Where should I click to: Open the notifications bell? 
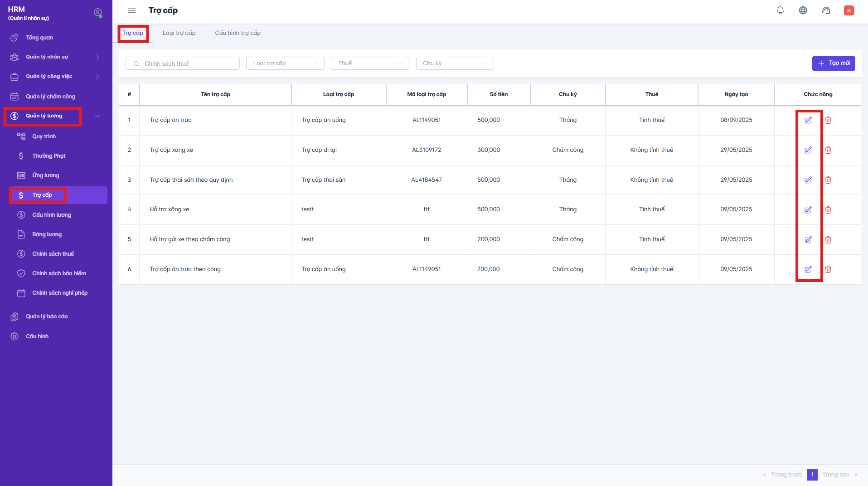click(780, 10)
